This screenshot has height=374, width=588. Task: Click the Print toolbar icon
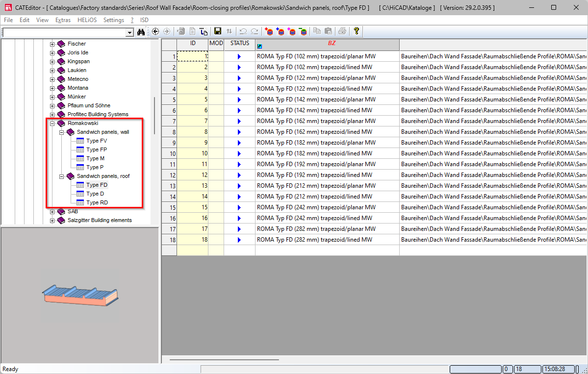[x=342, y=31]
